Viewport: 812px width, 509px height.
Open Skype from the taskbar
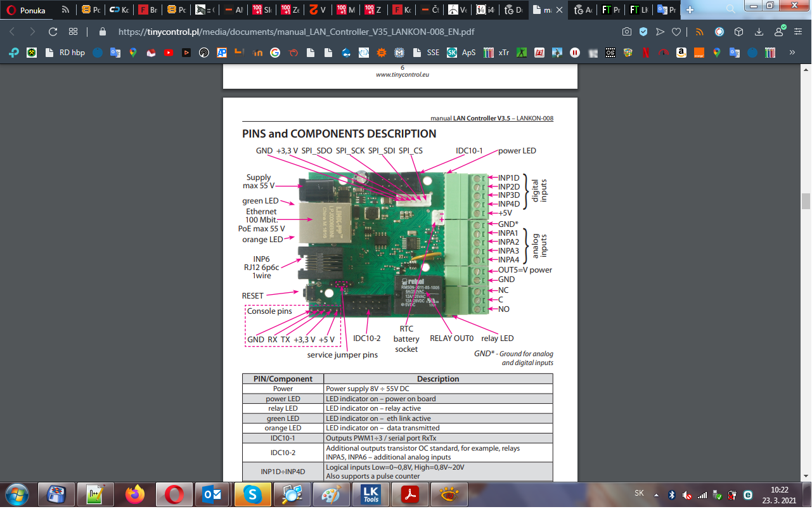(x=252, y=494)
